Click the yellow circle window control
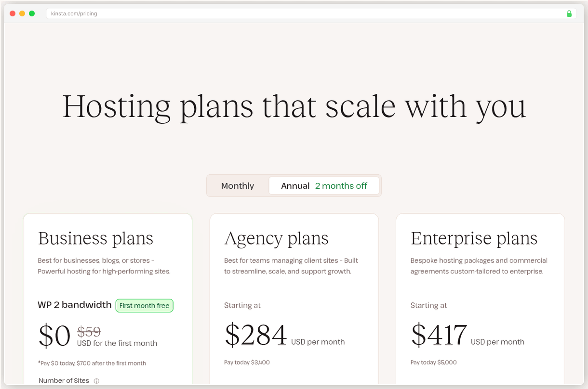588x389 pixels. pos(22,13)
